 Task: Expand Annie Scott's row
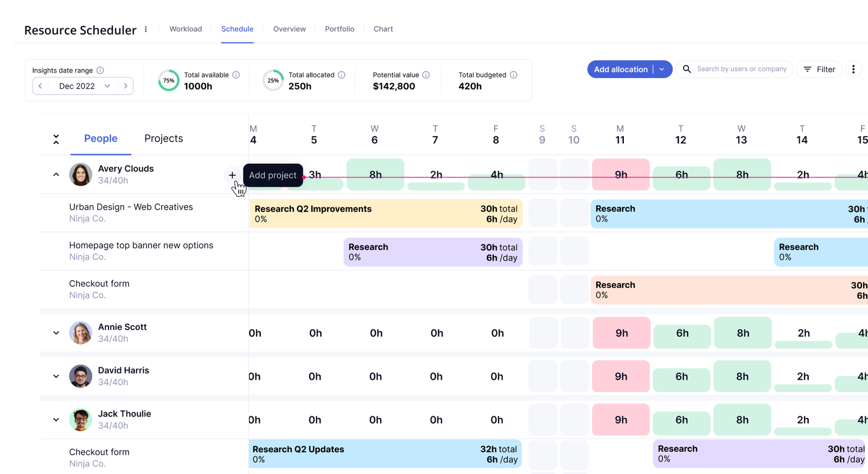[56, 333]
